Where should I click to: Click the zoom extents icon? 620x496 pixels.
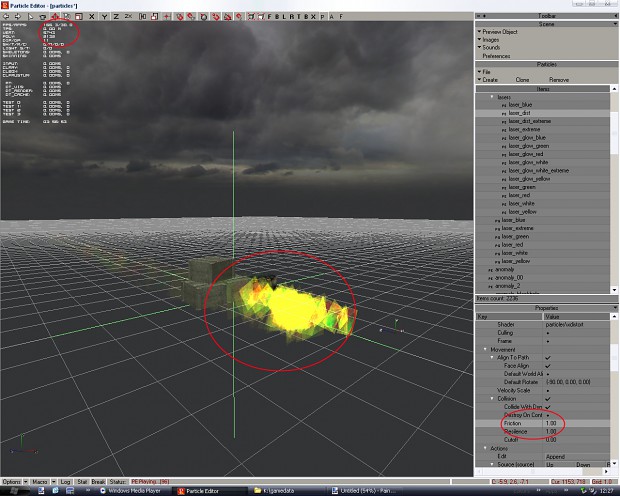coord(251,17)
